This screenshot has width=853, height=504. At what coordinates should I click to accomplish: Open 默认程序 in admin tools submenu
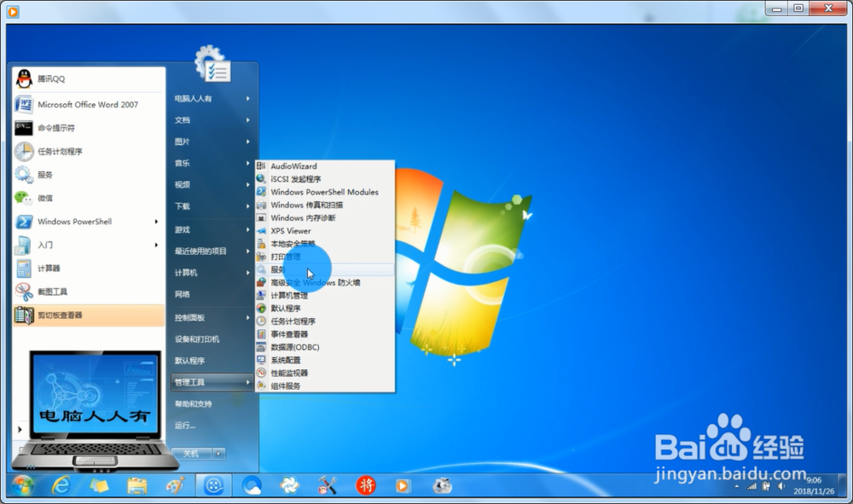coord(325,308)
